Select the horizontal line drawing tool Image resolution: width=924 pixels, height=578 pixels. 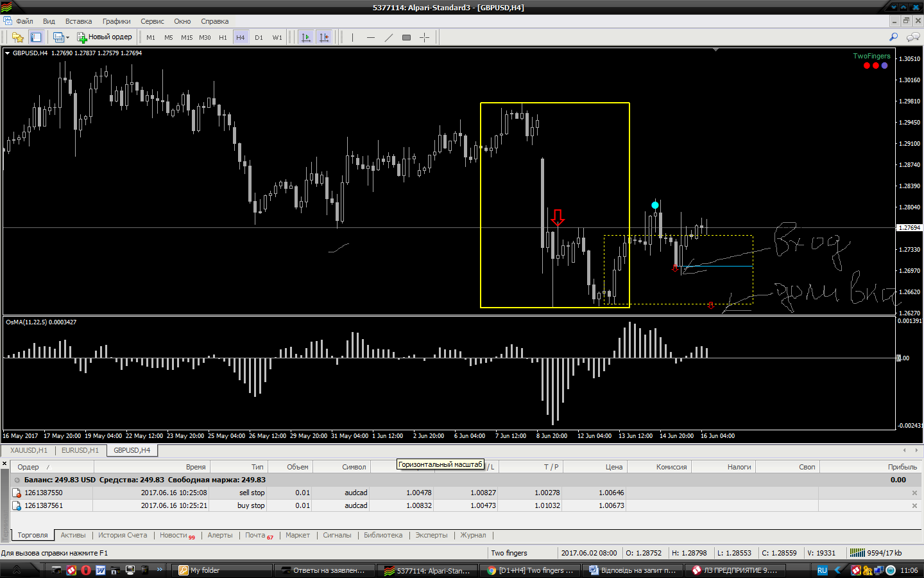tap(370, 37)
